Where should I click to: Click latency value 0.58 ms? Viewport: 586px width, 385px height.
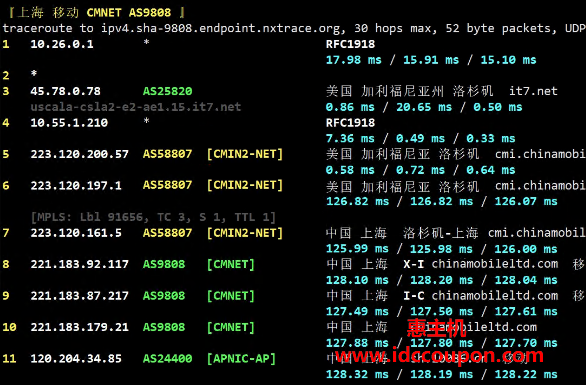(350, 170)
